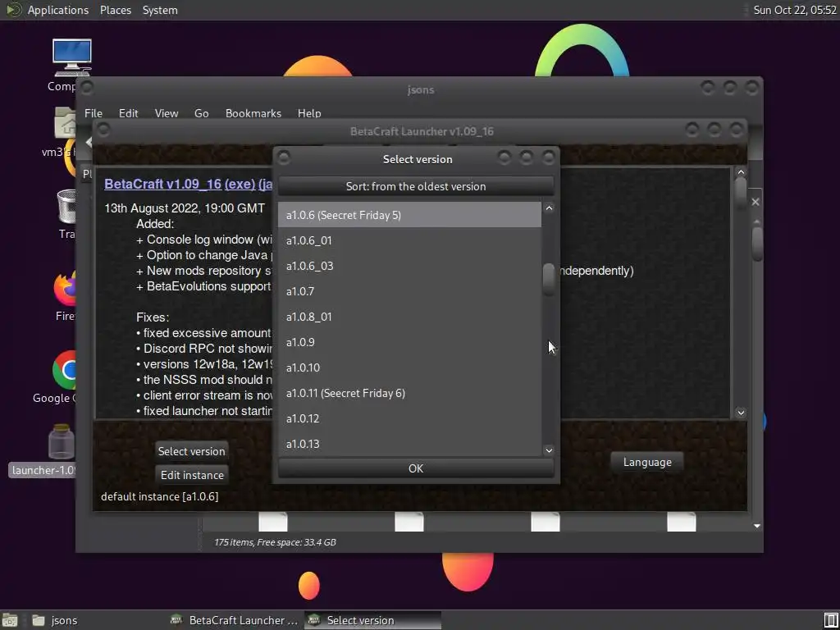Open the Applications menu in top panel
The height and width of the screenshot is (630, 840).
[x=58, y=10]
